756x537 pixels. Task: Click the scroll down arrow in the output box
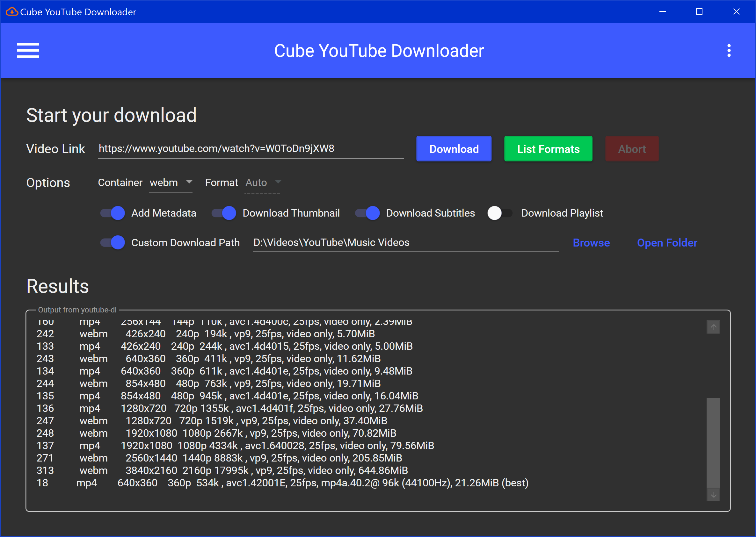[713, 495]
